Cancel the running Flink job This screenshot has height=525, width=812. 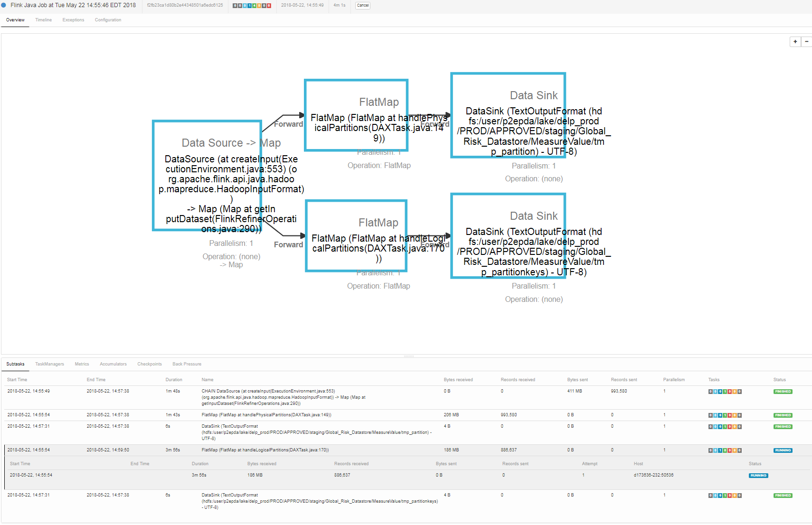pos(363,6)
